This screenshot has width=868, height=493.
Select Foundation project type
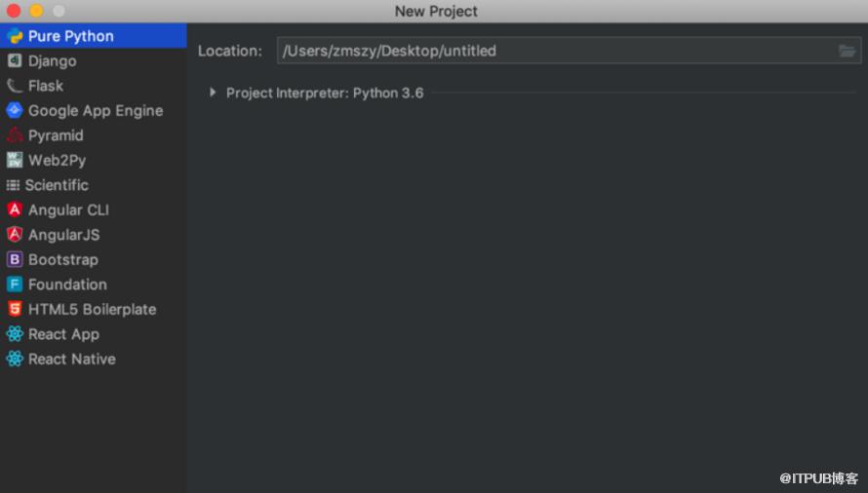[x=94, y=284]
